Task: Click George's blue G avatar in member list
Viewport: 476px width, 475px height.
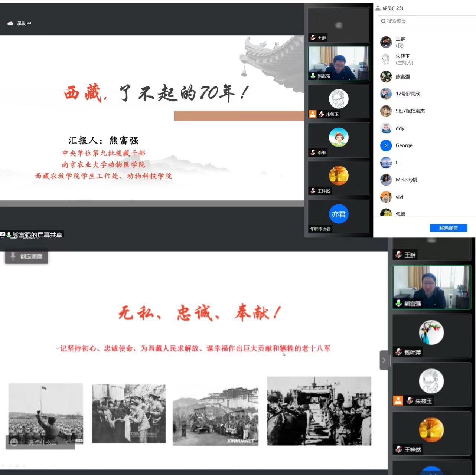Action: tap(386, 145)
